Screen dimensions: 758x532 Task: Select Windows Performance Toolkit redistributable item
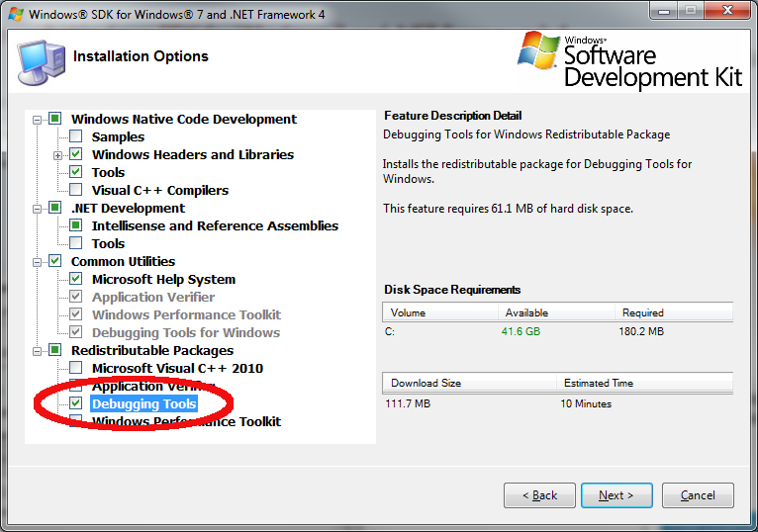pyautogui.click(x=186, y=422)
